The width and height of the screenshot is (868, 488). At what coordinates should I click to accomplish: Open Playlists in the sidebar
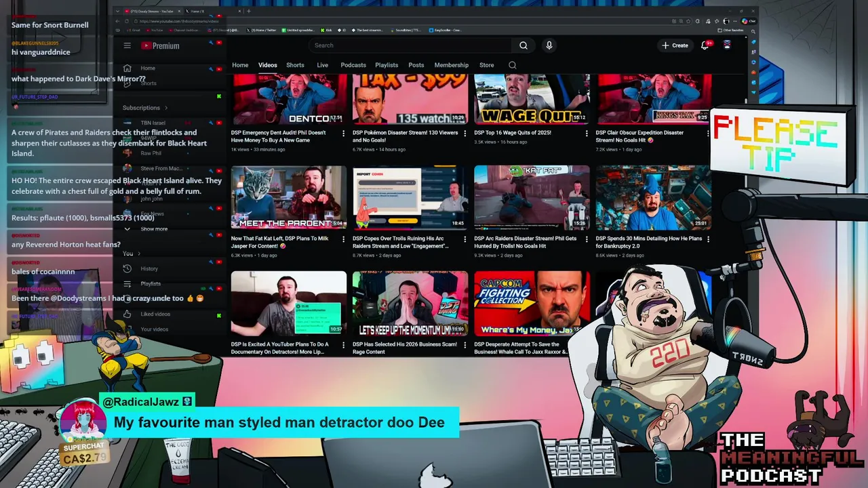150,284
